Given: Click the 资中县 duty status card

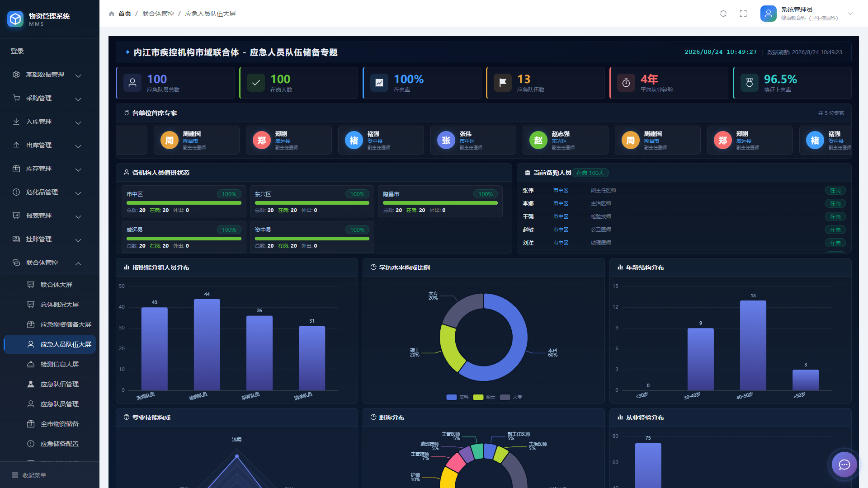Looking at the screenshot, I should point(312,237).
